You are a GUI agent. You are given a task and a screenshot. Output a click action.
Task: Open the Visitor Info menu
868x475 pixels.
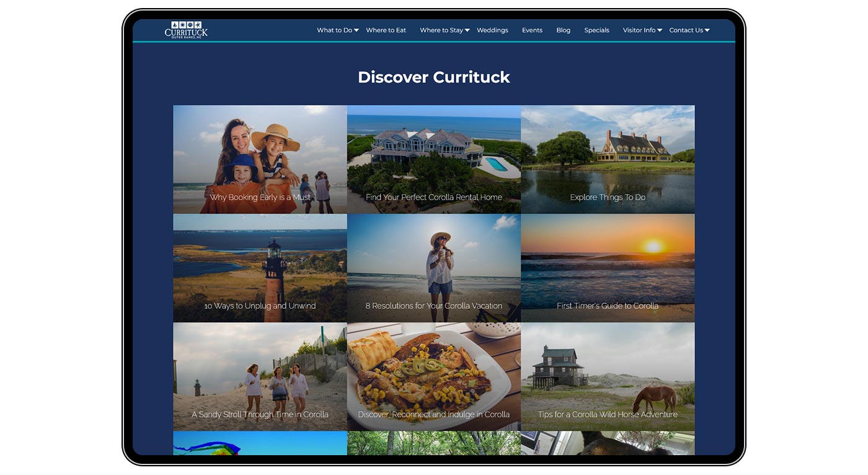pyautogui.click(x=639, y=30)
